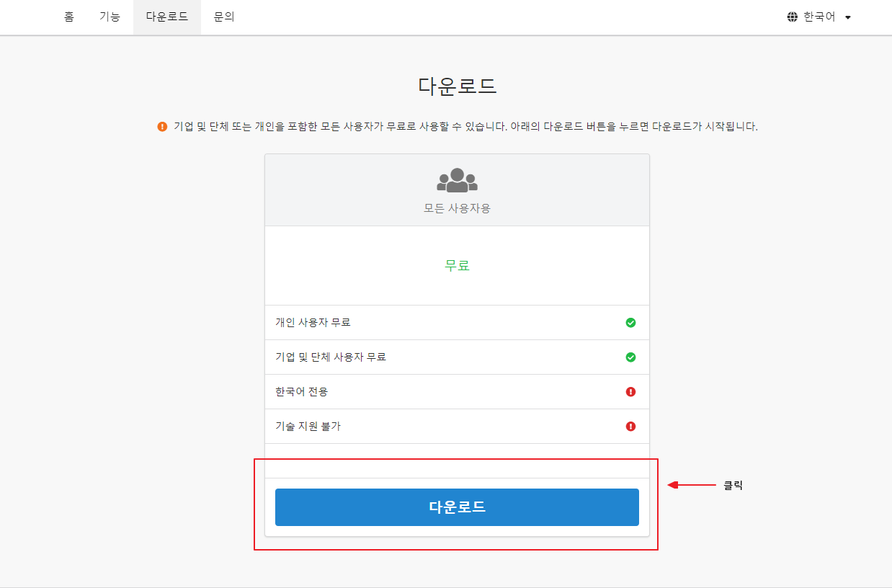Select the 개인 사용자 무료 row text

[x=313, y=322]
